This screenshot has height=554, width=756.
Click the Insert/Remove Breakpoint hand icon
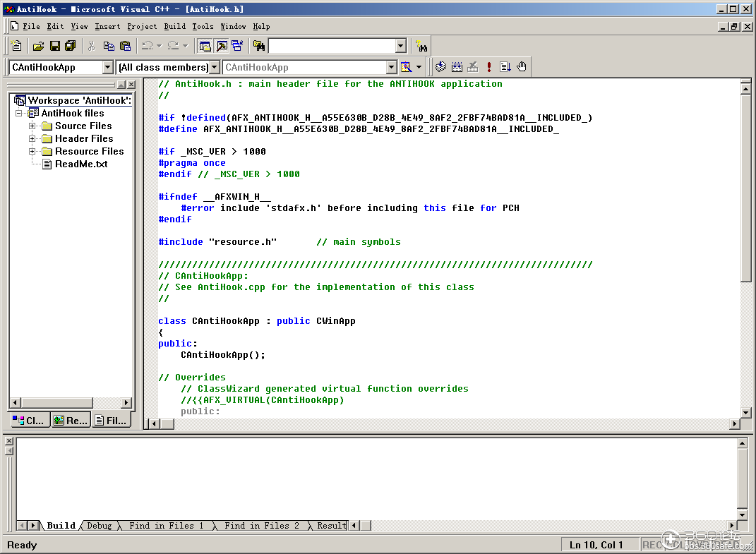point(522,67)
